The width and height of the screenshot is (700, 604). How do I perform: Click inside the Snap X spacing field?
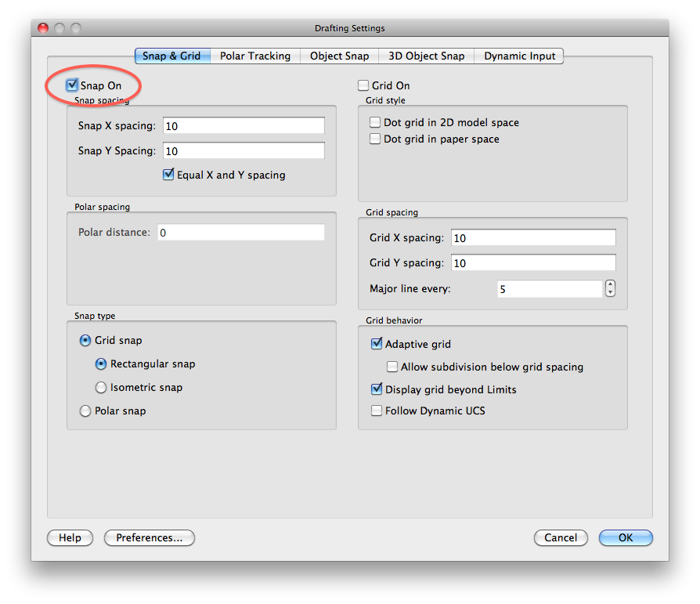point(243,125)
